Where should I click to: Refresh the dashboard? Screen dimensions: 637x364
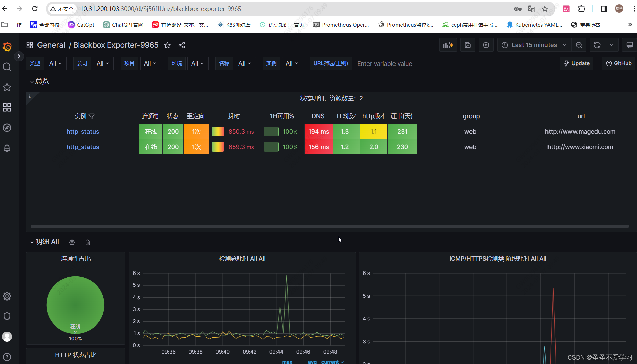597,45
